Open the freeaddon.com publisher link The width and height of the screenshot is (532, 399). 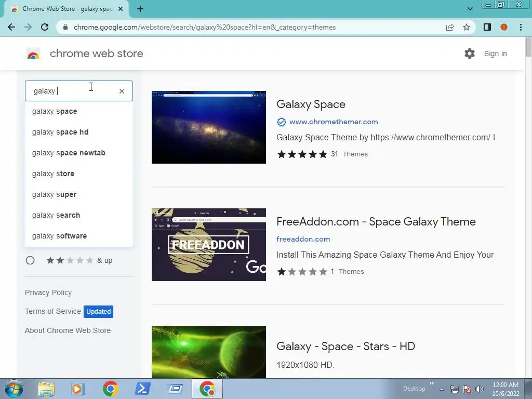tap(303, 239)
